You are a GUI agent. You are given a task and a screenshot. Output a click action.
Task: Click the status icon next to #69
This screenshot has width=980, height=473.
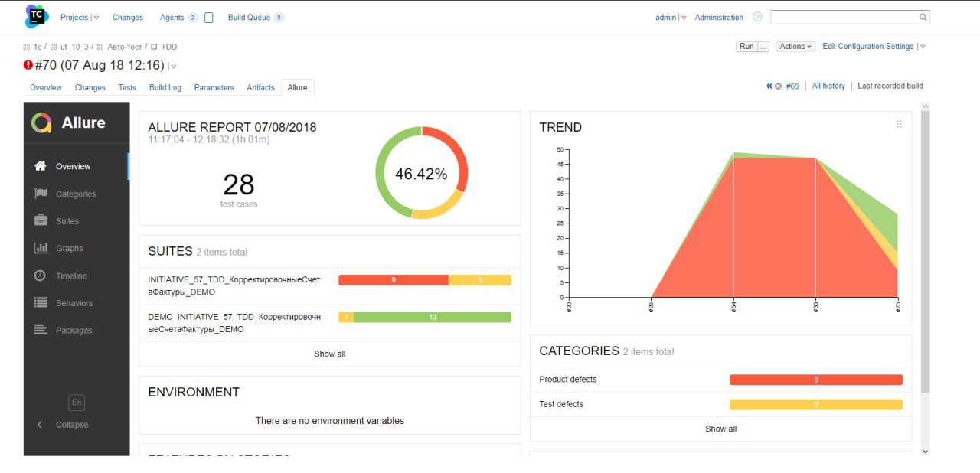(x=779, y=86)
